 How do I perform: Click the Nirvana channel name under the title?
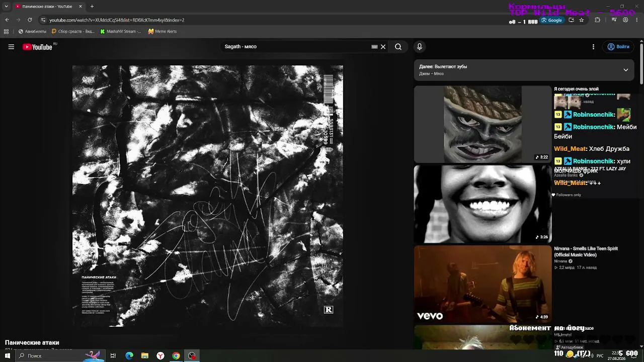(x=560, y=261)
